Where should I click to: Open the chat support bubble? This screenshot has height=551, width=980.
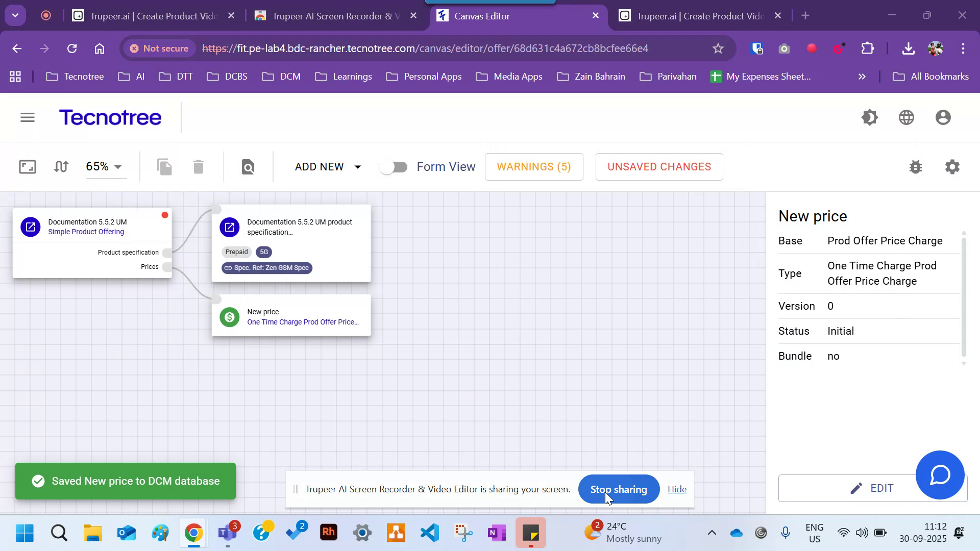[940, 475]
